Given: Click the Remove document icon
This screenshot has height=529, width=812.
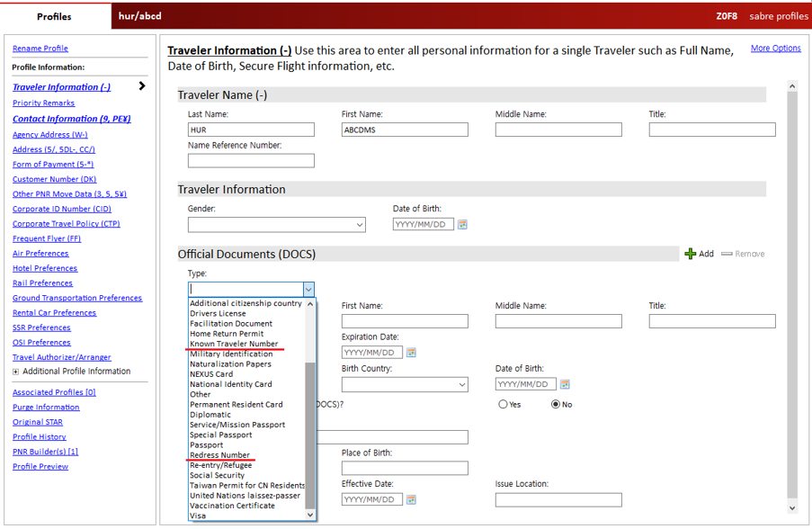Looking at the screenshot, I should pos(727,254).
